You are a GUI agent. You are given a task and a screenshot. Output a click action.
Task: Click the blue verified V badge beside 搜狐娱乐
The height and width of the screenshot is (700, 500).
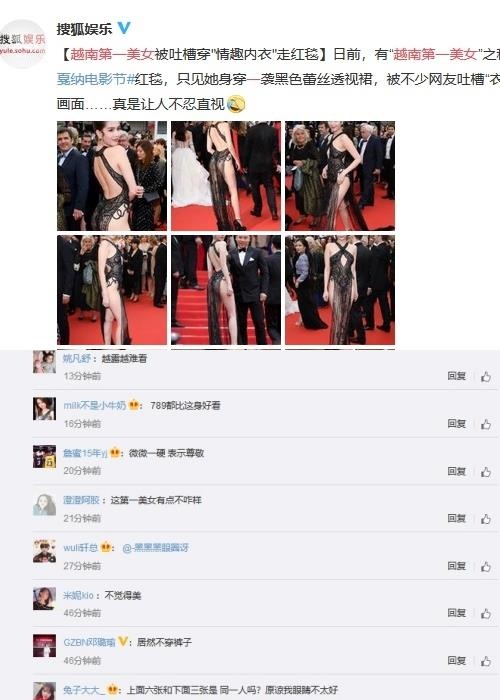(x=124, y=28)
